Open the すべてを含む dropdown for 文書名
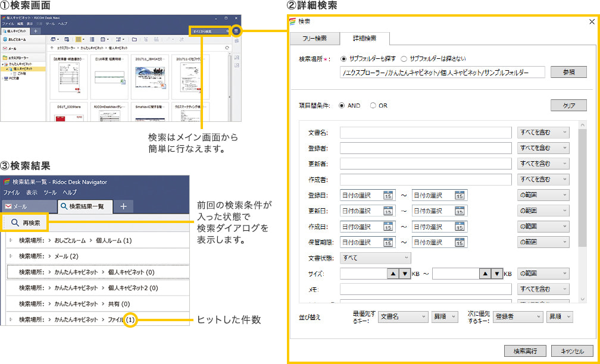The width and height of the screenshot is (600, 364). [x=543, y=132]
